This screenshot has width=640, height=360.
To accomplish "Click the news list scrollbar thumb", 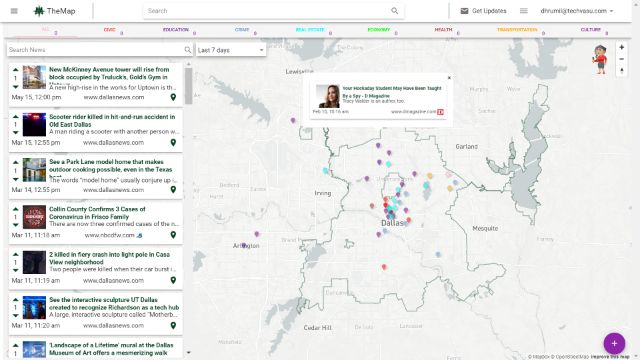I will [x=188, y=86].
